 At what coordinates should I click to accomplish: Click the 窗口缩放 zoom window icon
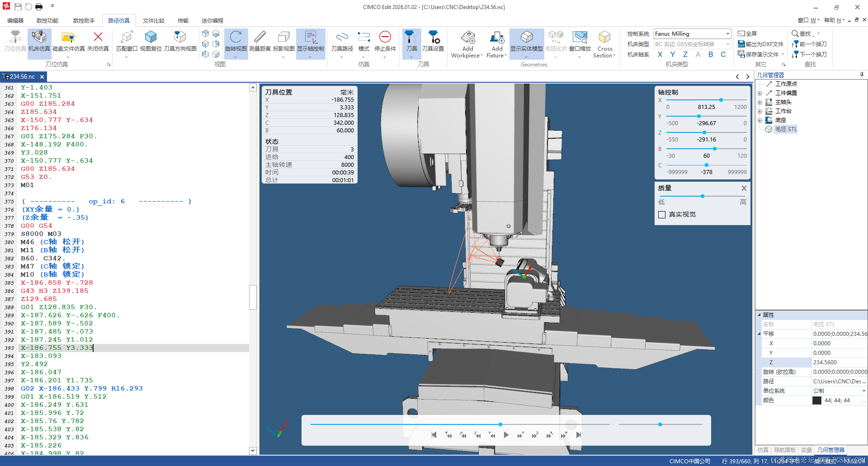[x=580, y=37]
